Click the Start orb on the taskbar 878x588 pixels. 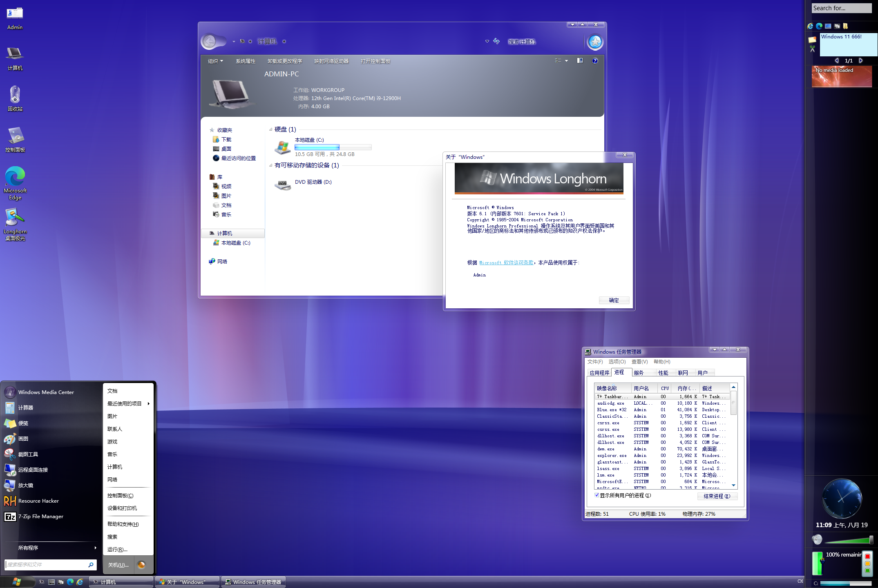17,581
